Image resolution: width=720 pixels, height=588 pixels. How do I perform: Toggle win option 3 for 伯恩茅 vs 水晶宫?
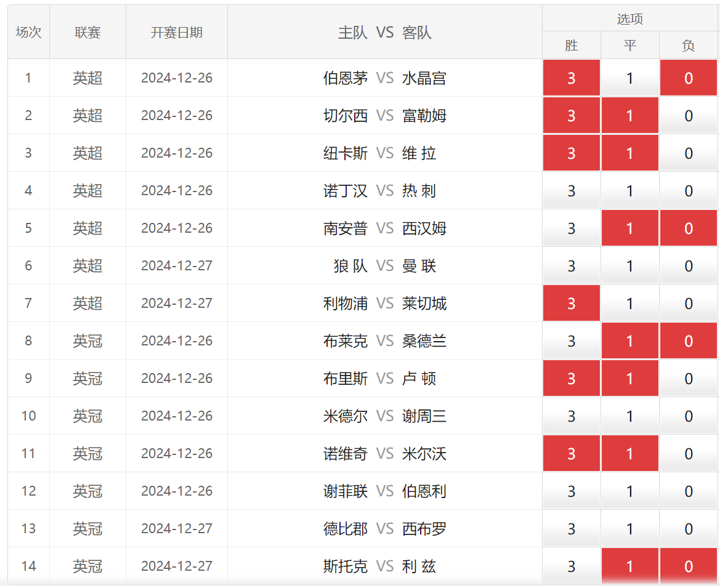[571, 78]
